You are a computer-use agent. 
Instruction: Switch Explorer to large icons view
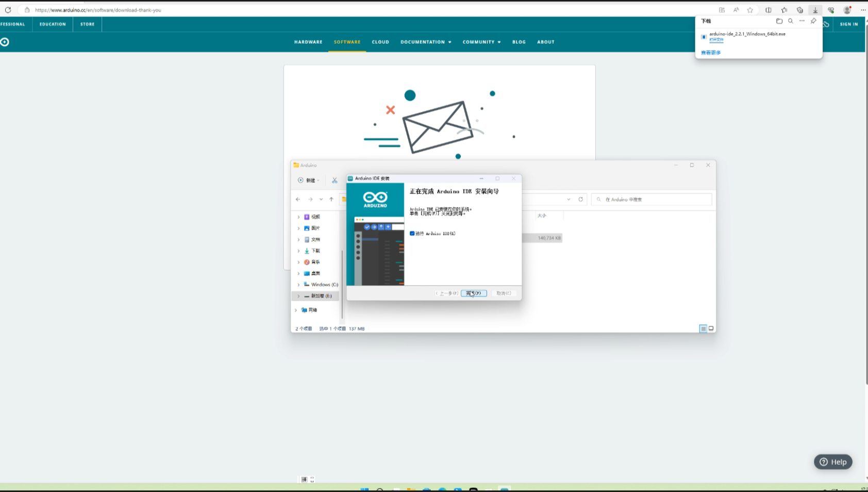point(711,329)
